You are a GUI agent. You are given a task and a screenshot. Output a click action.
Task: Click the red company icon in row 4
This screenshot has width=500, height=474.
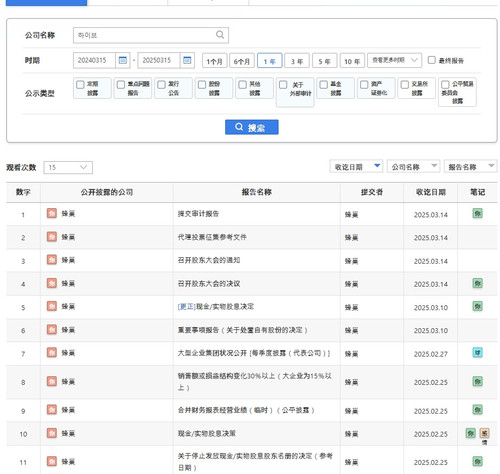pos(52,283)
